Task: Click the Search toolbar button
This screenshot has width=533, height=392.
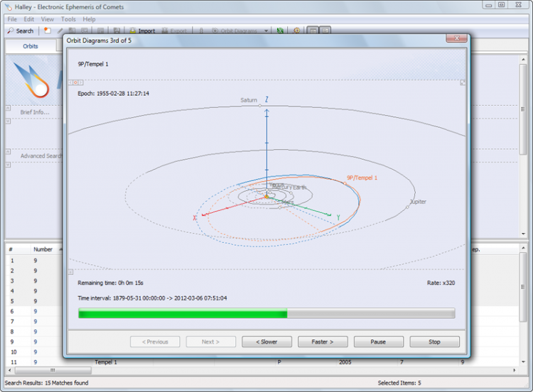Action: coord(20,31)
